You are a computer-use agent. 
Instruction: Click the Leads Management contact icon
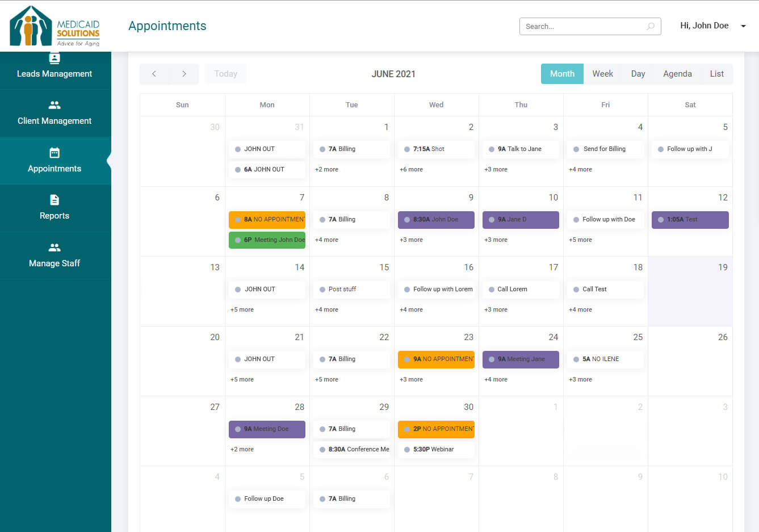point(54,58)
